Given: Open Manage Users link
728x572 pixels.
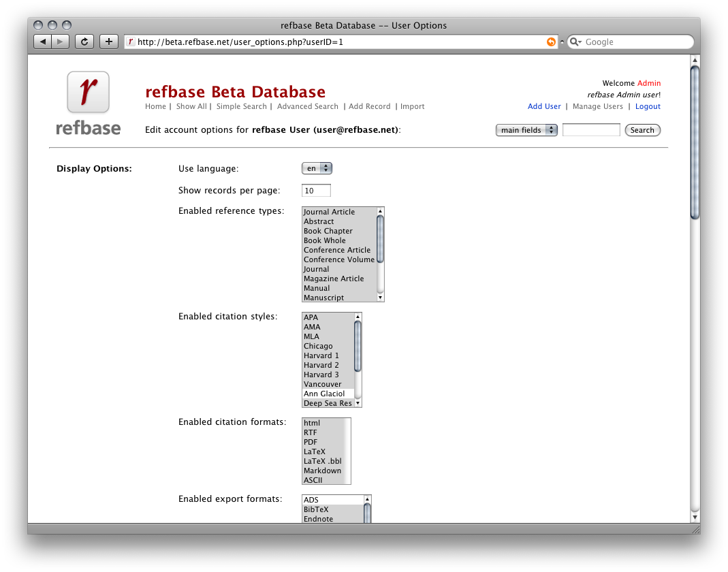Looking at the screenshot, I should coord(597,106).
